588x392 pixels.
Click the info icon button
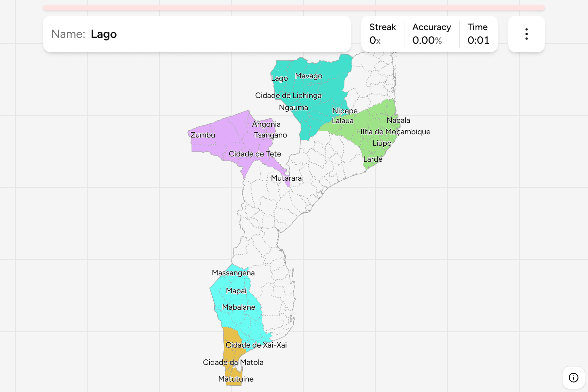click(x=573, y=378)
